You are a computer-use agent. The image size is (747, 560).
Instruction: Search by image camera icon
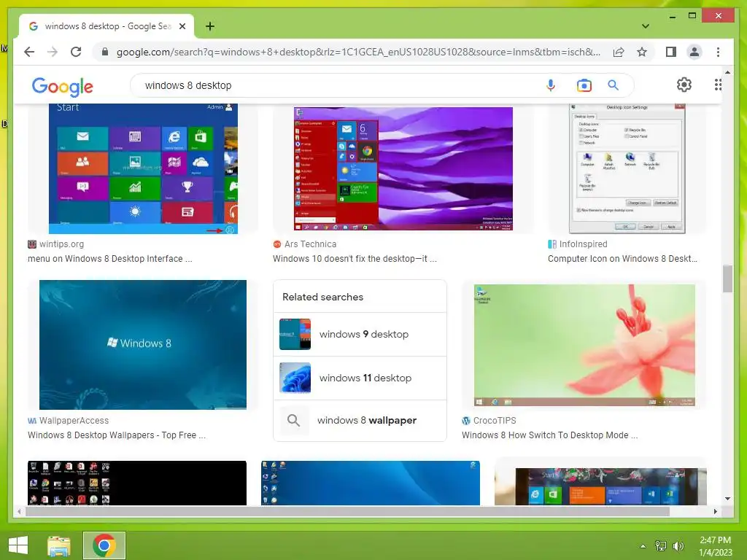tap(584, 85)
